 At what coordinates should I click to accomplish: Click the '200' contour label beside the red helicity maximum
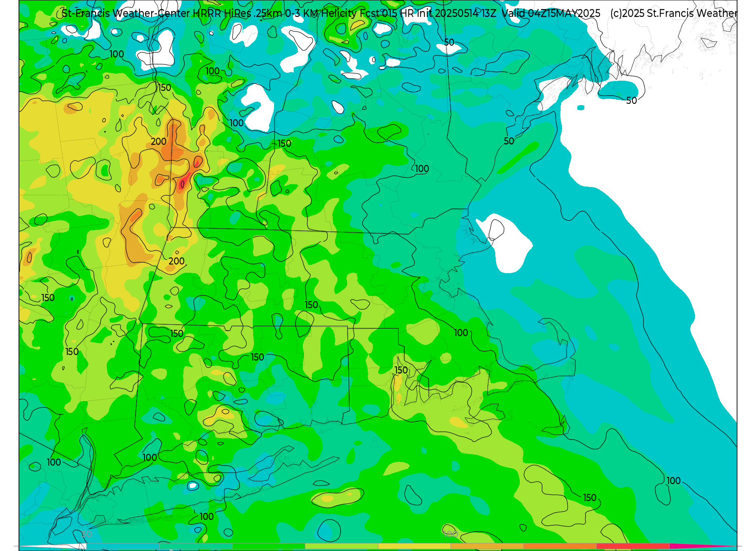(x=159, y=141)
